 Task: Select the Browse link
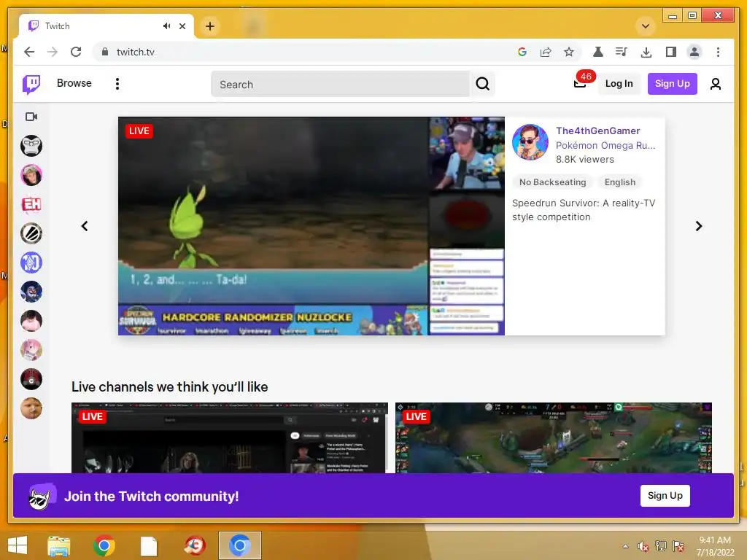click(x=74, y=83)
